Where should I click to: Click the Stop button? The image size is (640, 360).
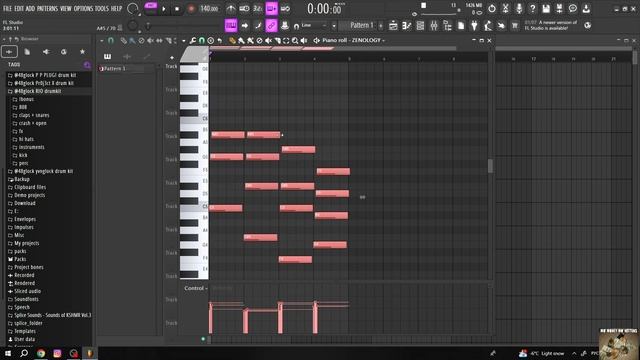[177, 9]
